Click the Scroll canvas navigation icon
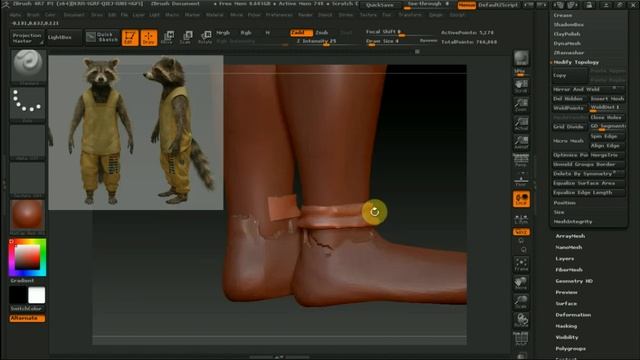This screenshot has height=360, width=640. [521, 86]
